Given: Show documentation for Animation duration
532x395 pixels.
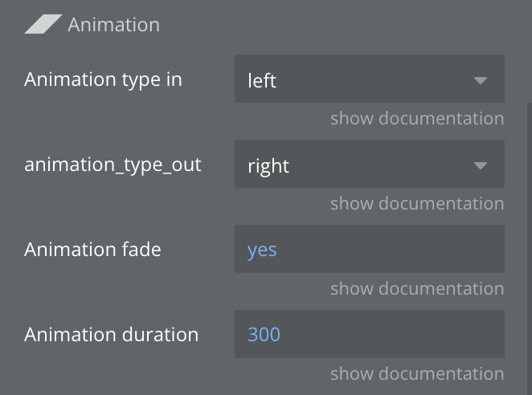Looking at the screenshot, I should pyautogui.click(x=417, y=374).
